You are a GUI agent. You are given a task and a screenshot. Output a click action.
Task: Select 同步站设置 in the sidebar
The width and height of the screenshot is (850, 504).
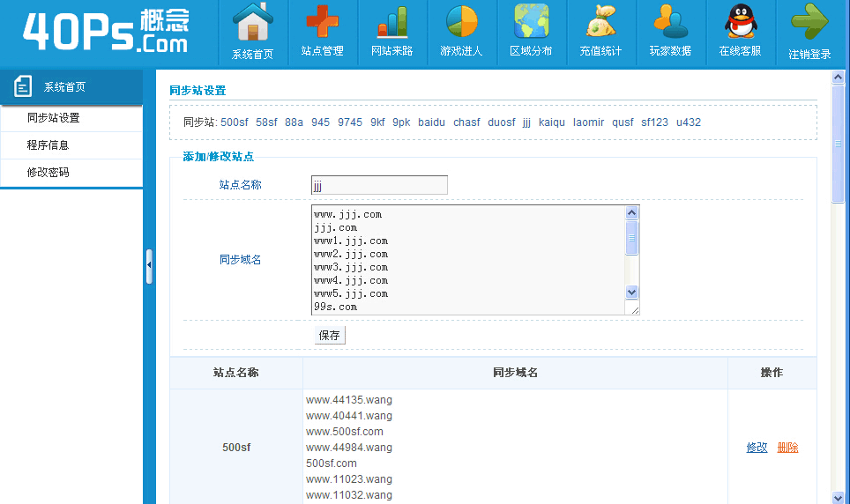pos(54,118)
